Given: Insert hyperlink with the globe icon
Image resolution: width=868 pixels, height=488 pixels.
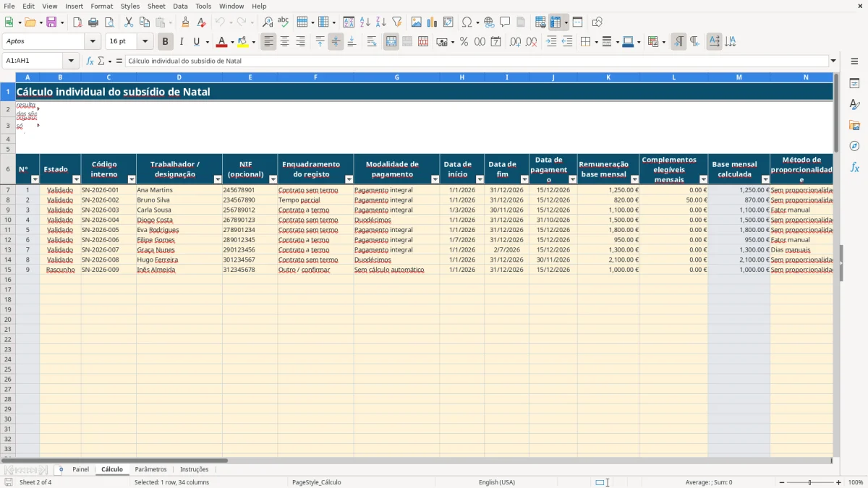Looking at the screenshot, I should pos(489,22).
